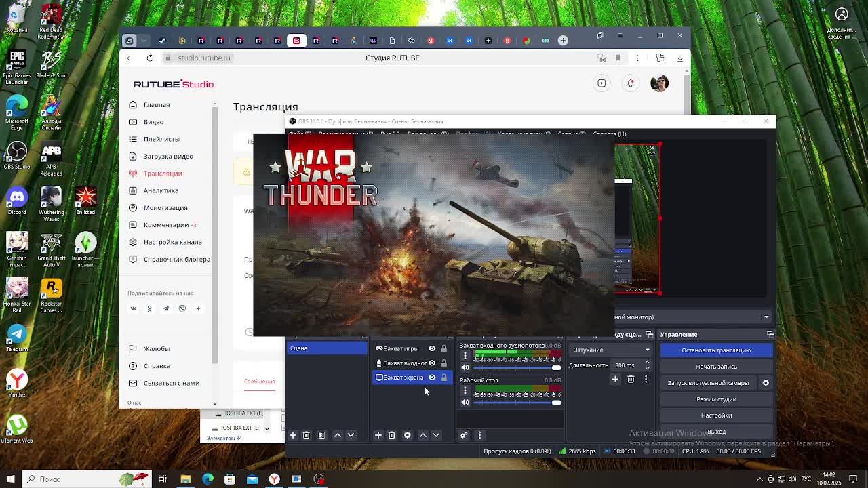Move the selected source up
This screenshot has width=868, height=488.
click(423, 435)
